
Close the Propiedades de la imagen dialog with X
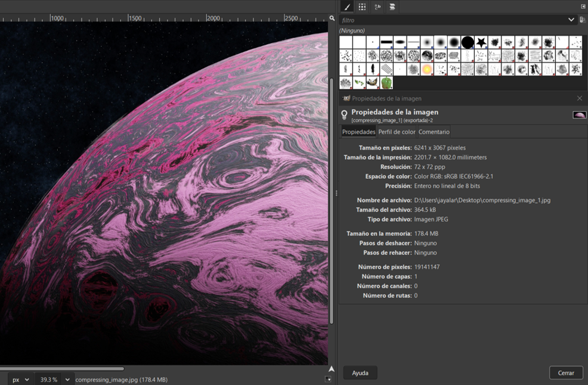580,98
